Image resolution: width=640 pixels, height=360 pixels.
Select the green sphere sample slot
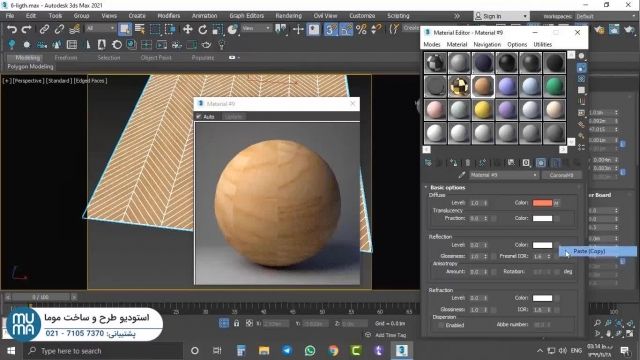click(x=554, y=86)
